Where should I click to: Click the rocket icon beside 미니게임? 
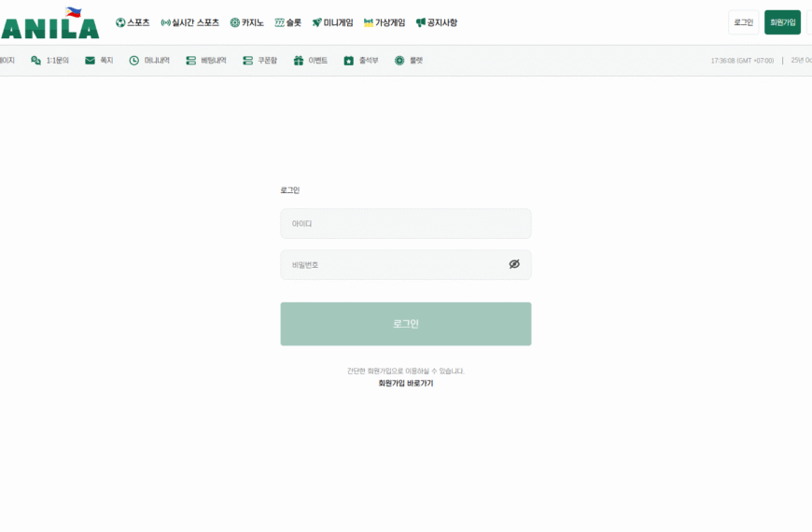coord(317,22)
